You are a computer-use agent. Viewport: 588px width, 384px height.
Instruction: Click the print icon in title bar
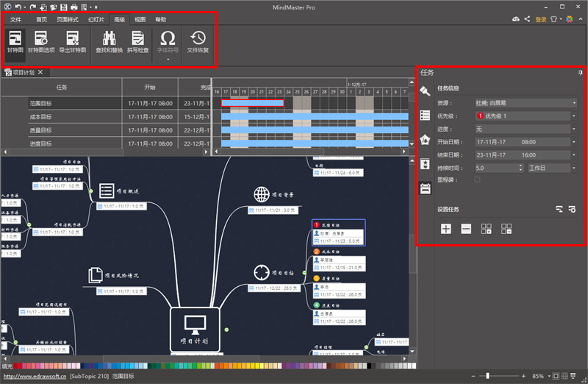click(74, 7)
